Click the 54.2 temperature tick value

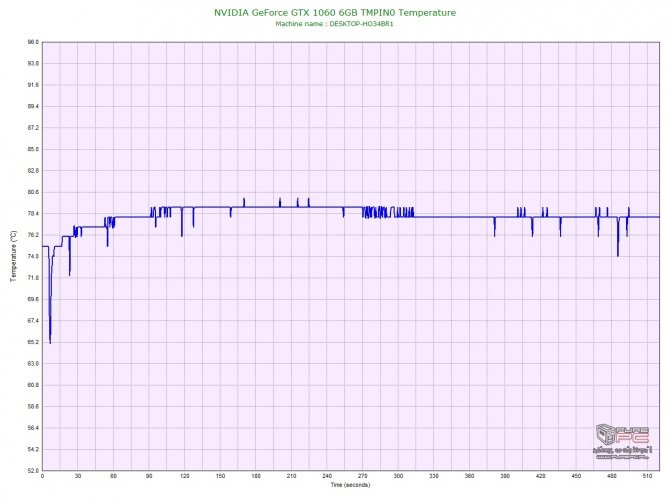[33, 449]
